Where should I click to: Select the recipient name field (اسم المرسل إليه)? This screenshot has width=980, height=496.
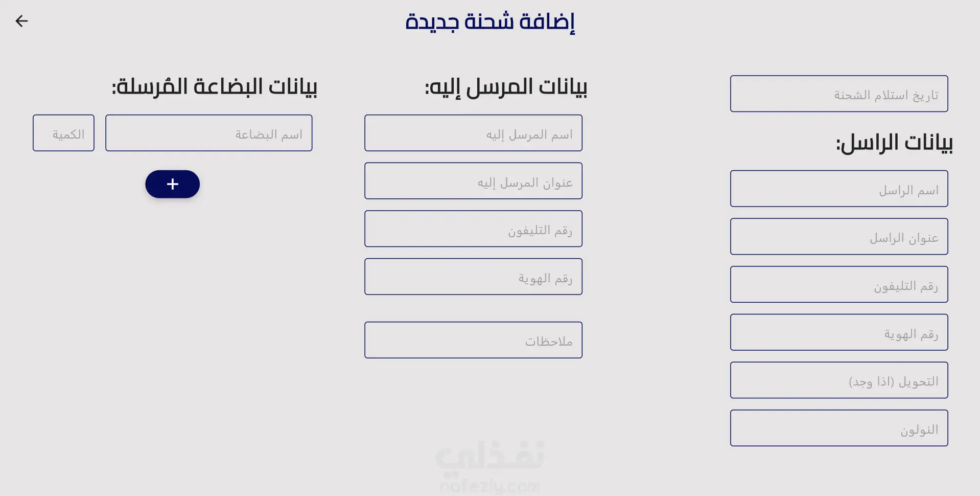tap(473, 133)
